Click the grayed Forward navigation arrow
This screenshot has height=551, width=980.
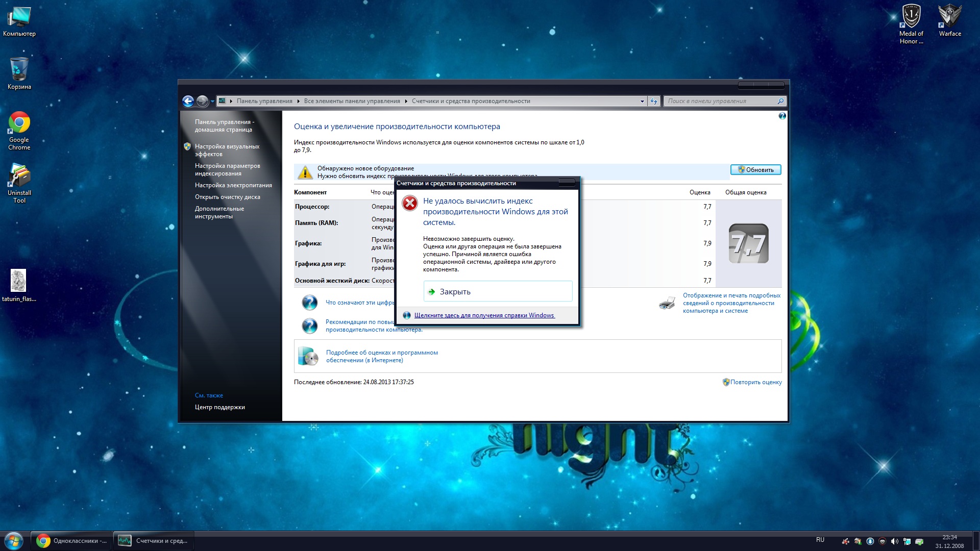pos(202,101)
